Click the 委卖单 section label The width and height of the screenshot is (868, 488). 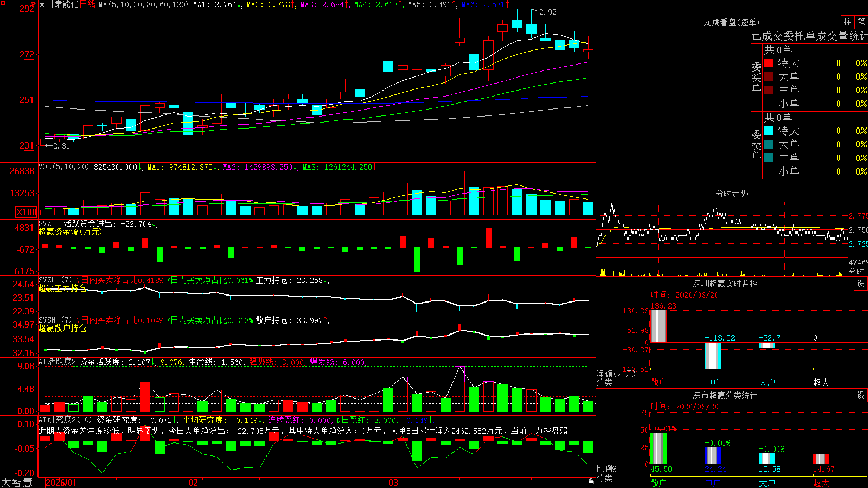[x=756, y=145]
